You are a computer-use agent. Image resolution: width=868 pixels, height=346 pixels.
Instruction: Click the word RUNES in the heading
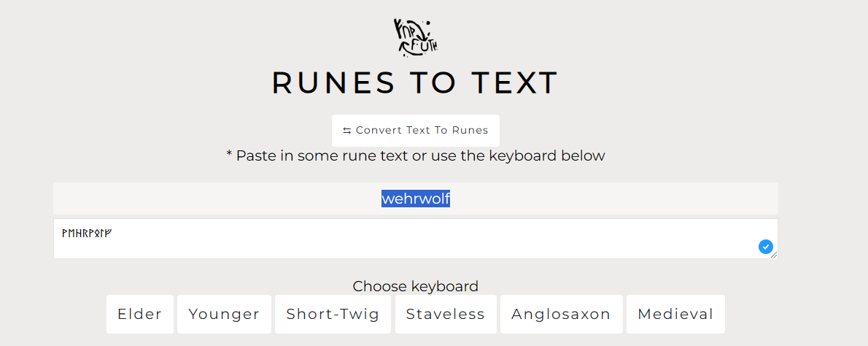[x=333, y=82]
